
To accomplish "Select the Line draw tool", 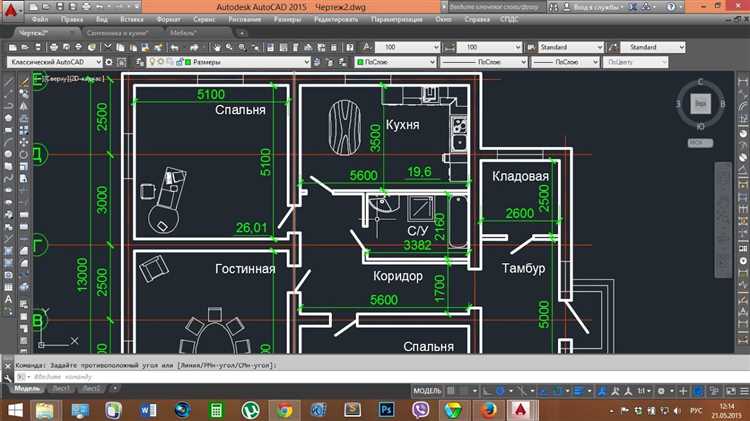I will pyautogui.click(x=9, y=82).
